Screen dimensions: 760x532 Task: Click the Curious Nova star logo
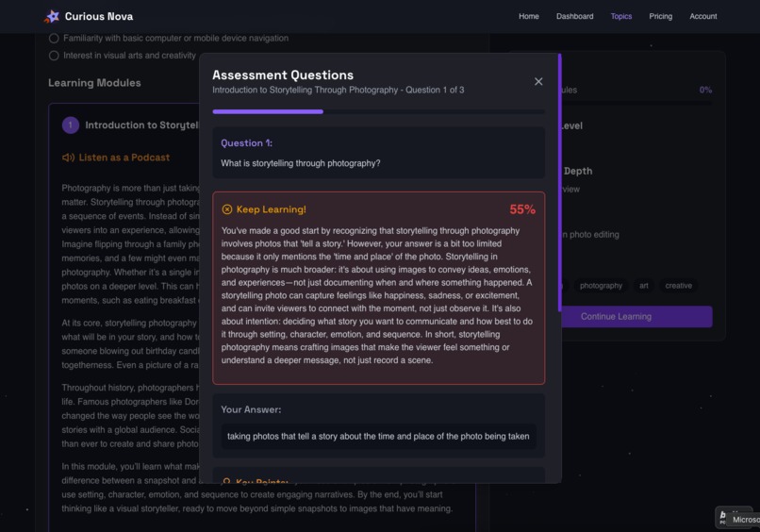pyautogui.click(x=52, y=16)
